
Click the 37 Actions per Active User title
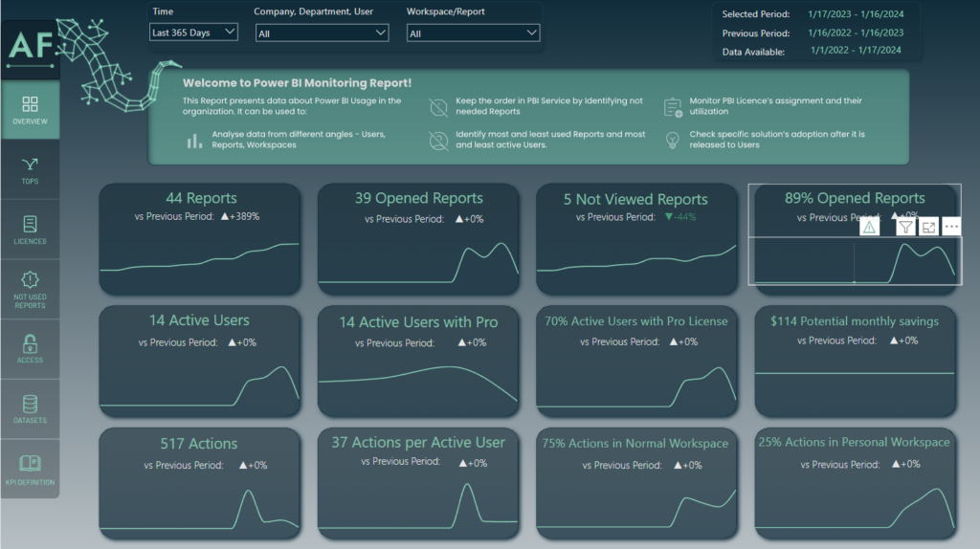[418, 442]
